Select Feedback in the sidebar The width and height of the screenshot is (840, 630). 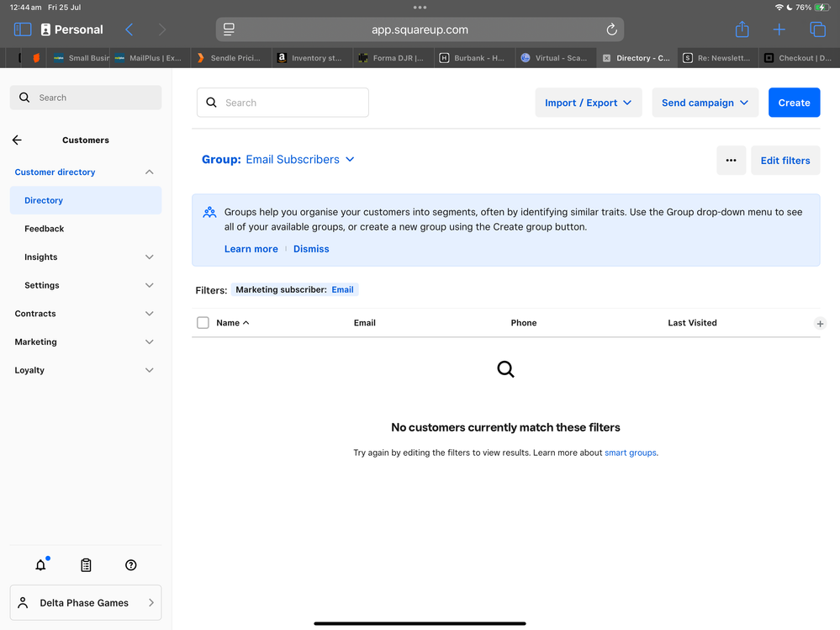pyautogui.click(x=45, y=229)
